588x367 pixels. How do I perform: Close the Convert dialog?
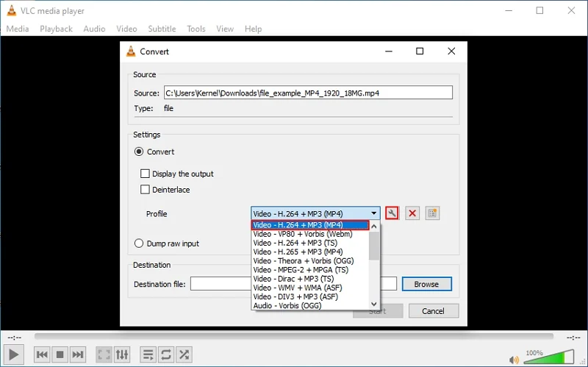tap(451, 51)
